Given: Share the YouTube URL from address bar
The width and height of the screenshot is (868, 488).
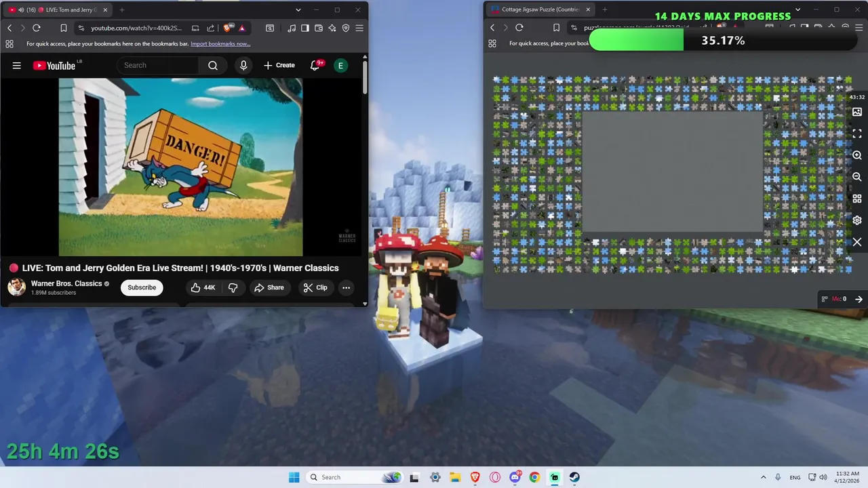Looking at the screenshot, I should tap(210, 28).
